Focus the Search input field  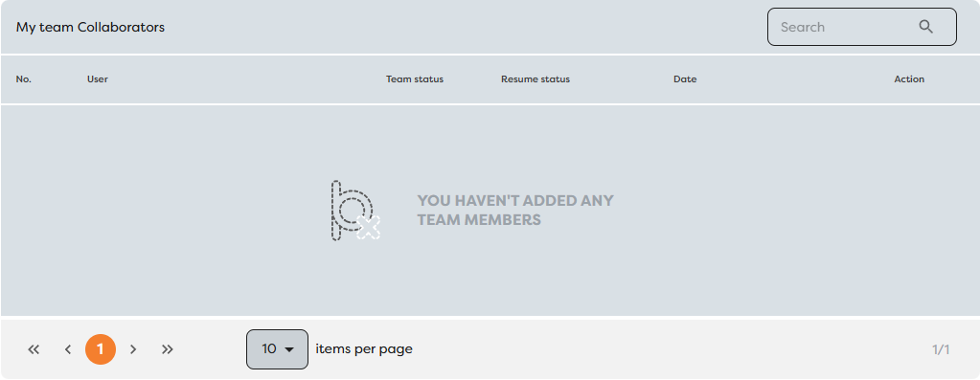tap(862, 27)
